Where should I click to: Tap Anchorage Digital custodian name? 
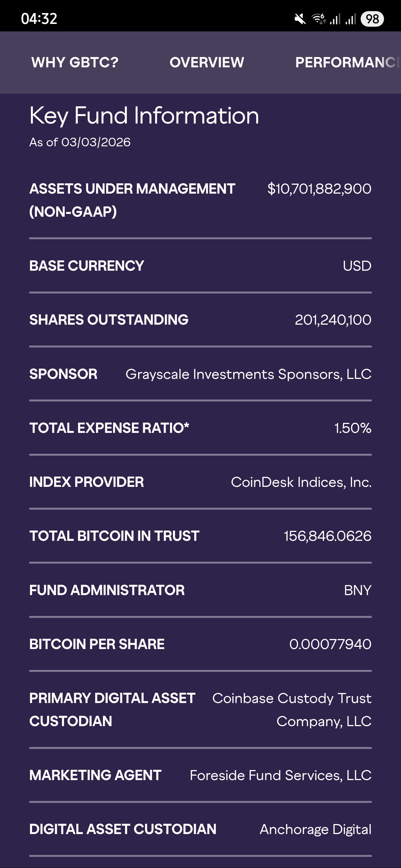pyautogui.click(x=315, y=829)
